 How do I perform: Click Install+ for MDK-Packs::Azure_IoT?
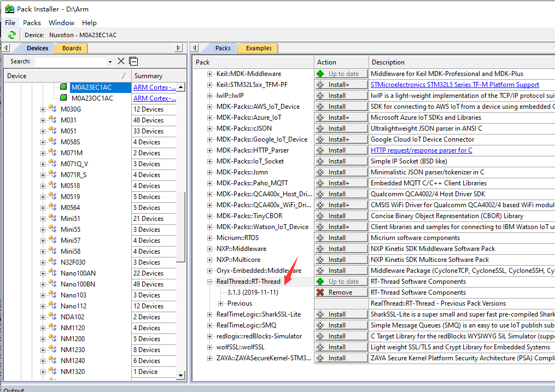[342, 118]
